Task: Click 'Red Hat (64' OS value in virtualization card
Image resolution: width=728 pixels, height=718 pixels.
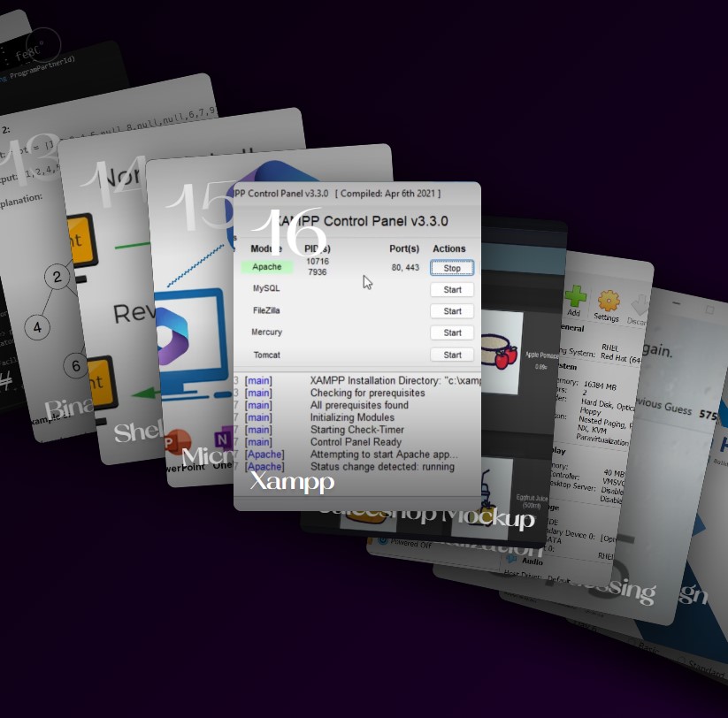Action: tap(621, 358)
